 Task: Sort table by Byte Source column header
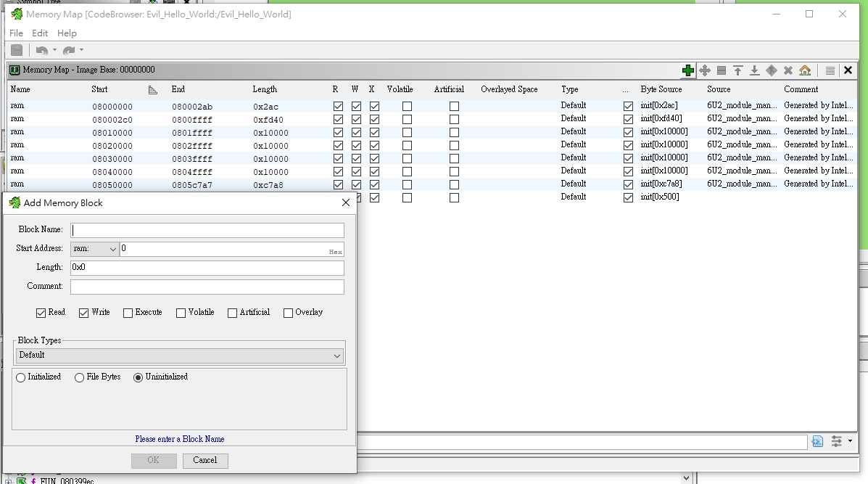pos(661,89)
